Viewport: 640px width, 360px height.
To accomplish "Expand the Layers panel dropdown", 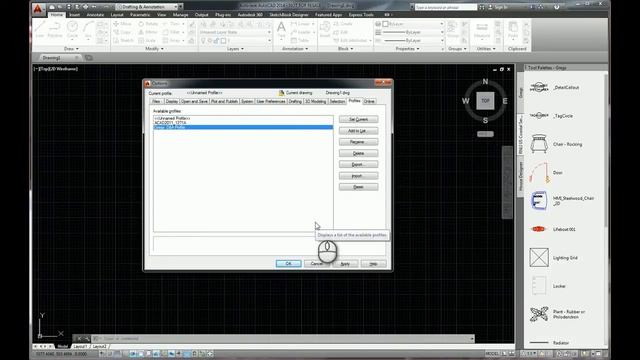I will point(235,49).
